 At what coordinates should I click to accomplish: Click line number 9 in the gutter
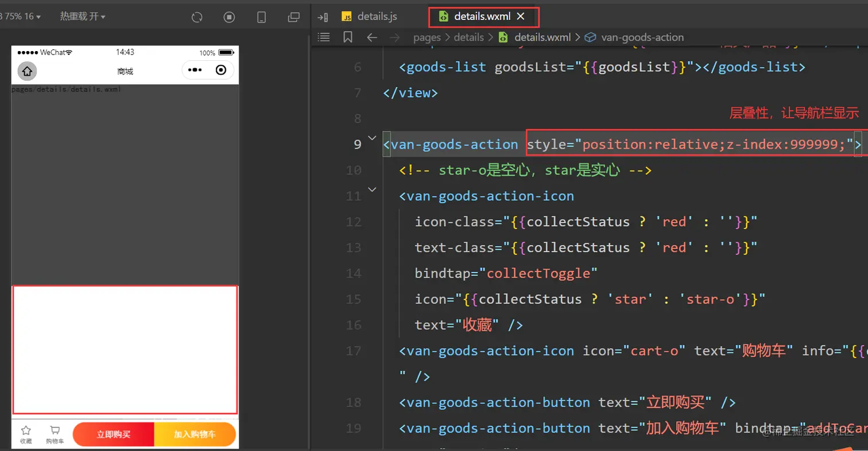point(358,144)
